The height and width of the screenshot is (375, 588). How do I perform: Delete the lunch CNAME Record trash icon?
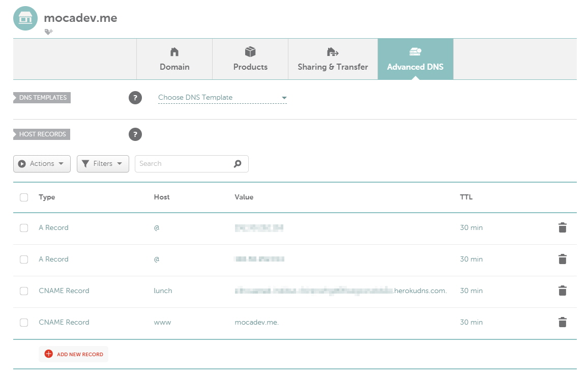click(x=562, y=291)
